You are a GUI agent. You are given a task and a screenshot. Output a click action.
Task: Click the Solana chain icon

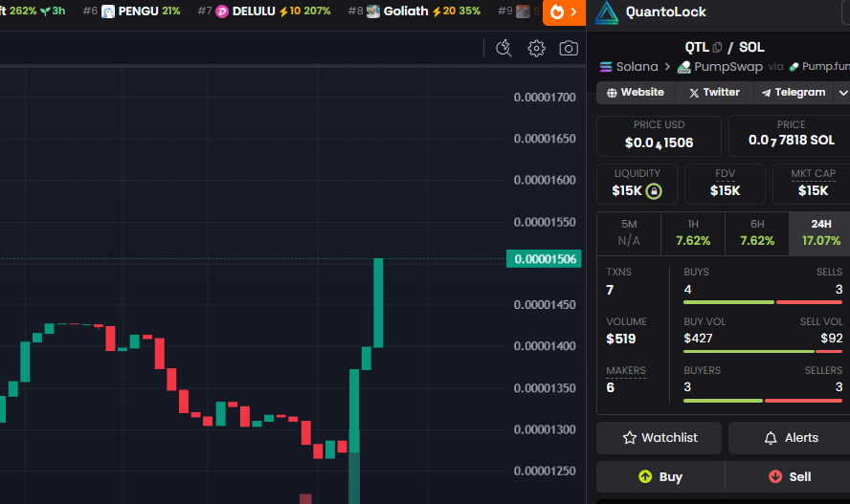coord(606,67)
